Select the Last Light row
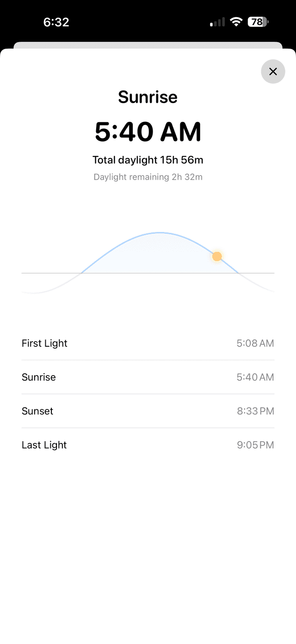Viewport: 296px width, 644px height. pos(148,444)
